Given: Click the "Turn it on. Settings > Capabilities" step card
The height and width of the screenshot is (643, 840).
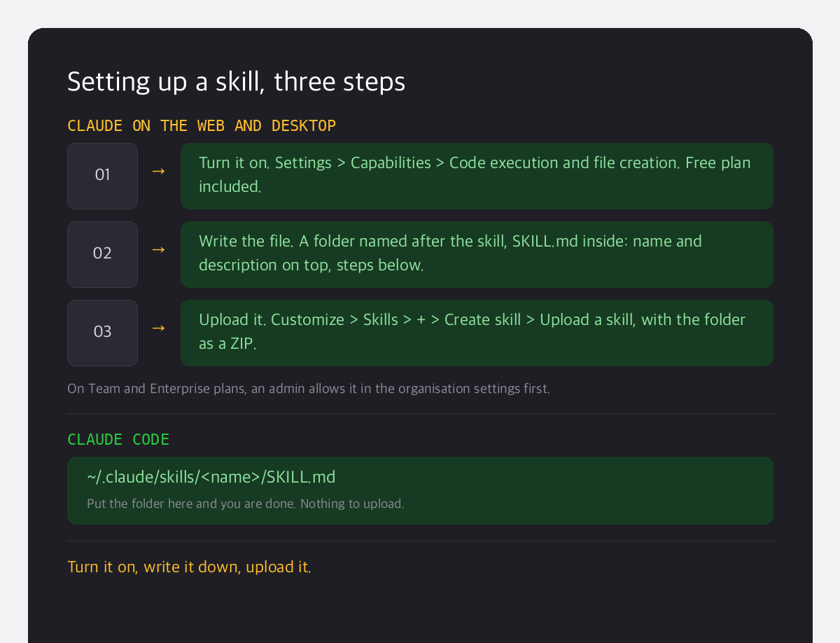Looking at the screenshot, I should click(477, 176).
